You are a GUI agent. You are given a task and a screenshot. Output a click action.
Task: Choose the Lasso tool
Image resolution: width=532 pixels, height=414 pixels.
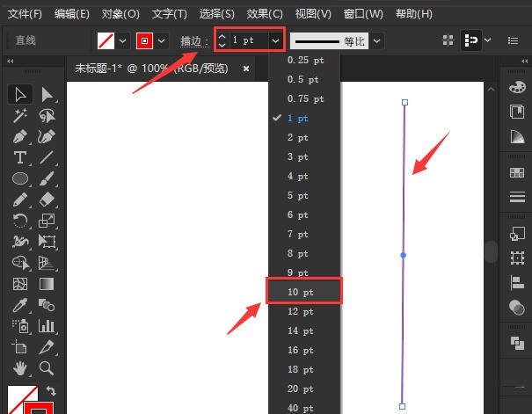pyautogui.click(x=47, y=116)
